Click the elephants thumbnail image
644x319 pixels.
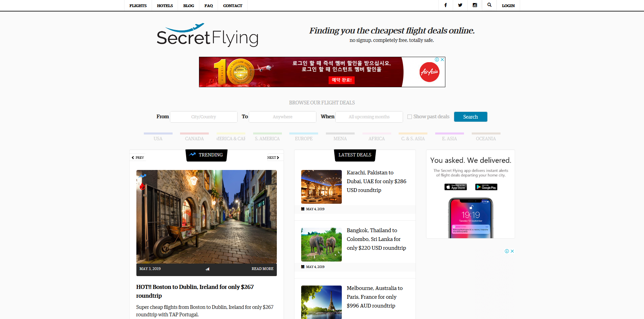[321, 245]
